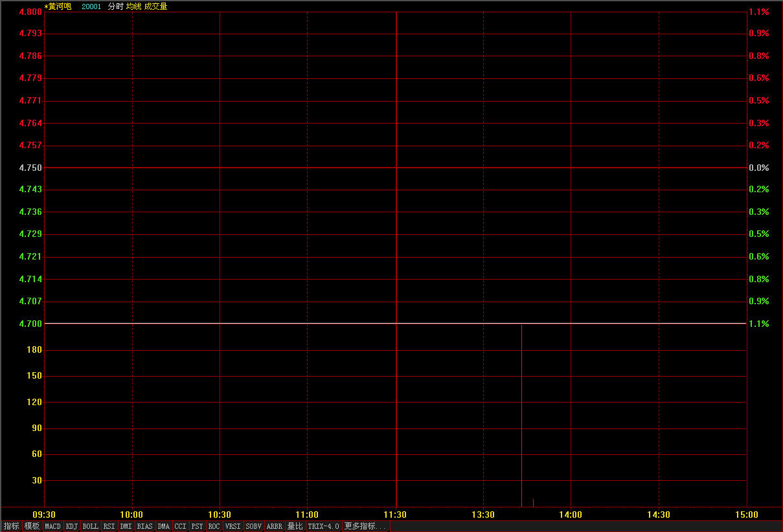The height and width of the screenshot is (532, 783).
Task: Click the 09:30 time axis label
Action: pos(44,515)
